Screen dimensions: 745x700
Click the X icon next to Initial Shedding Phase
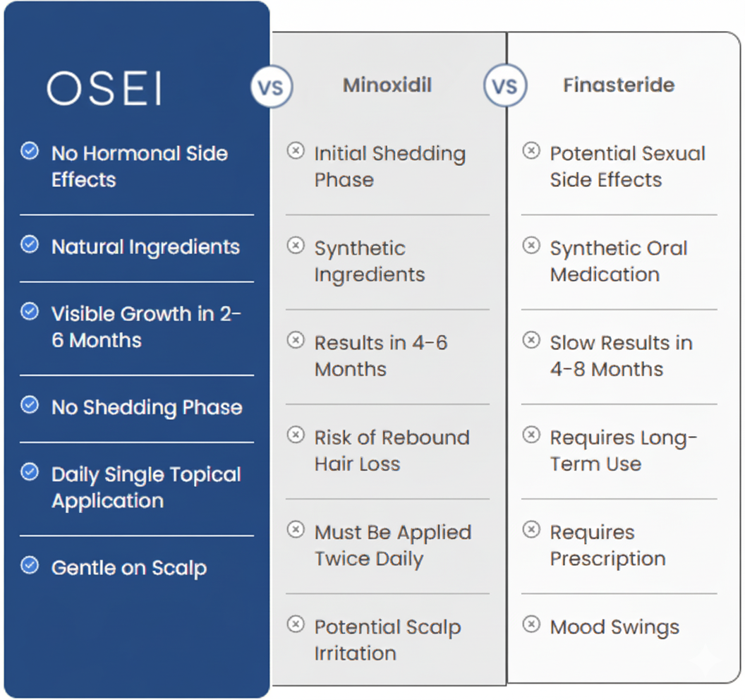click(x=296, y=151)
